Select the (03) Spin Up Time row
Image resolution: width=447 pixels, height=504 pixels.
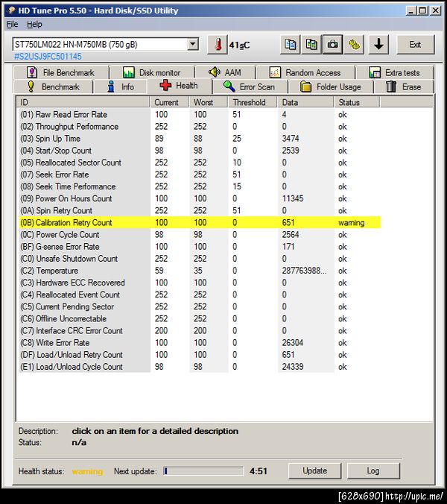(x=200, y=139)
